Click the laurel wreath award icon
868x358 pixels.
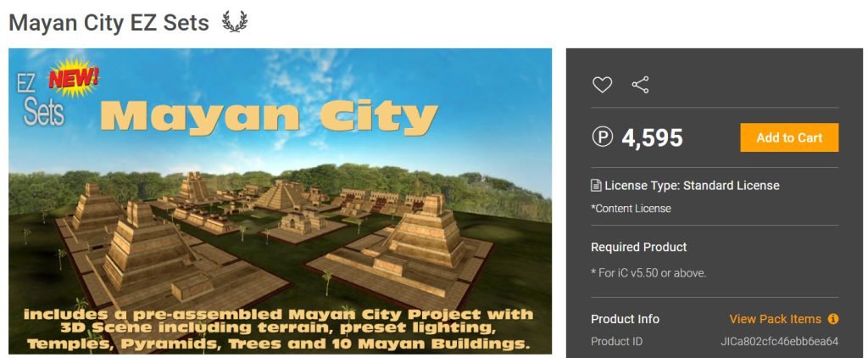[235, 22]
